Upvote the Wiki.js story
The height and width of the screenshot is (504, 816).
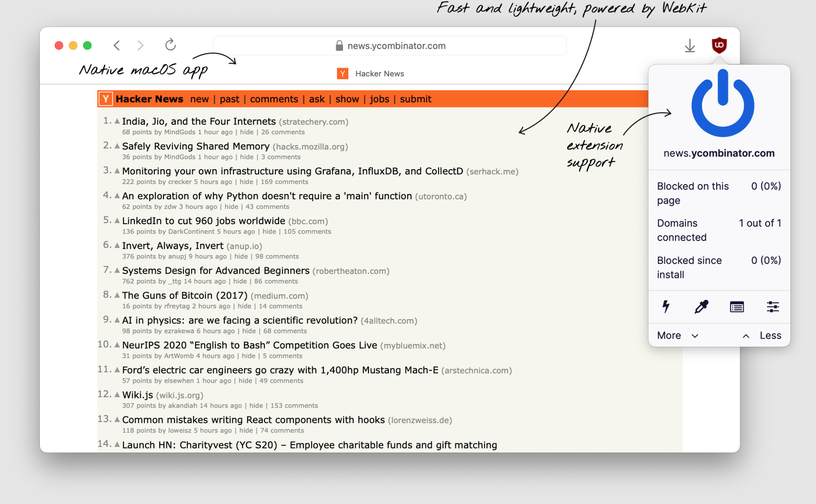(117, 394)
